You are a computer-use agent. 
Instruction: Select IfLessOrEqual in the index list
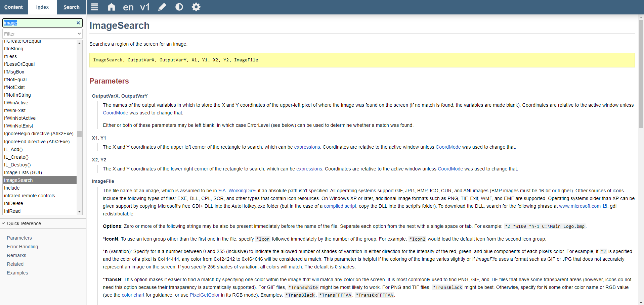tap(40, 64)
